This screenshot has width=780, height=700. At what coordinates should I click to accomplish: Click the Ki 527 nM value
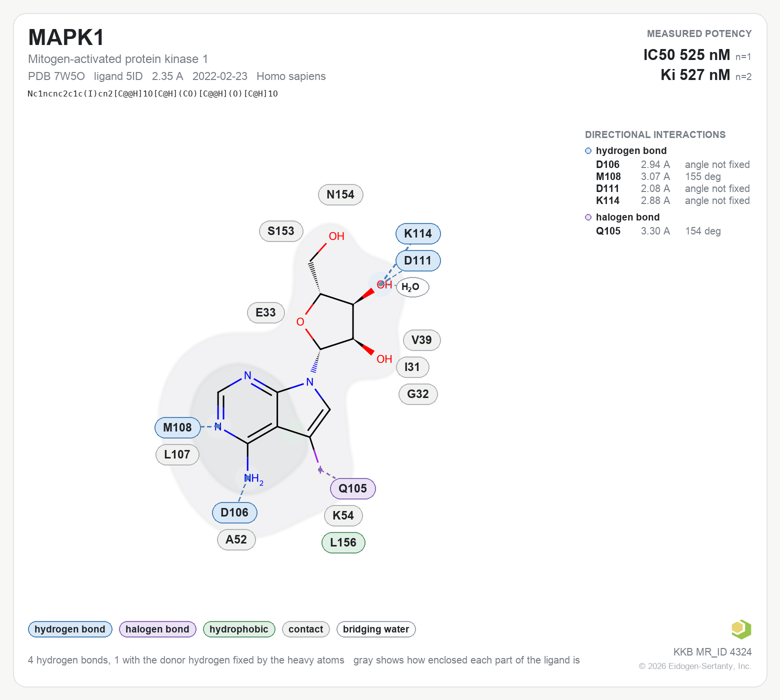695,74
